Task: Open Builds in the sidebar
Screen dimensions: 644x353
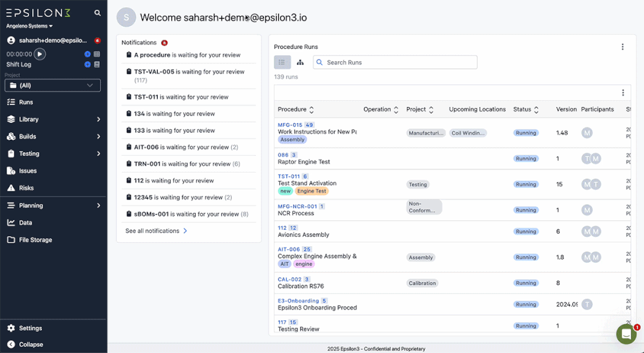Action: pos(28,137)
